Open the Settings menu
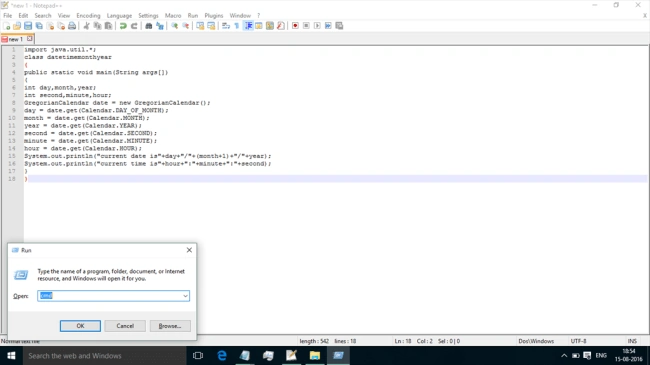This screenshot has height=365, width=650. pos(148,15)
